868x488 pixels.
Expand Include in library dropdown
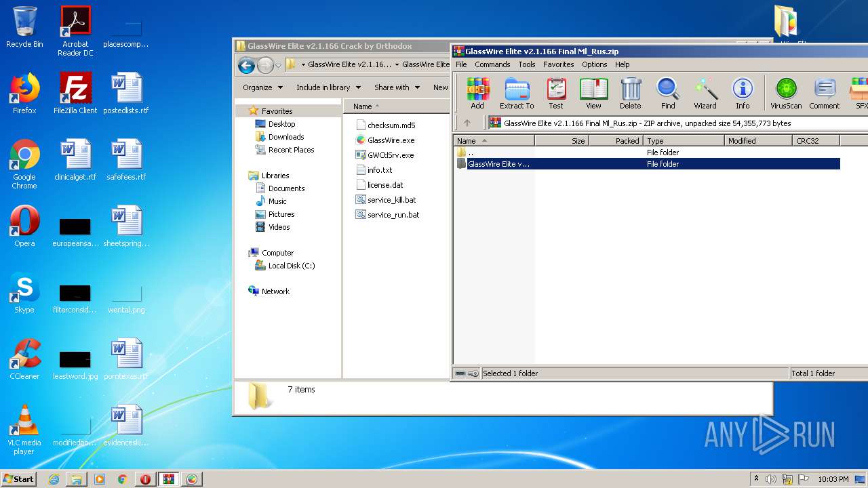click(328, 87)
